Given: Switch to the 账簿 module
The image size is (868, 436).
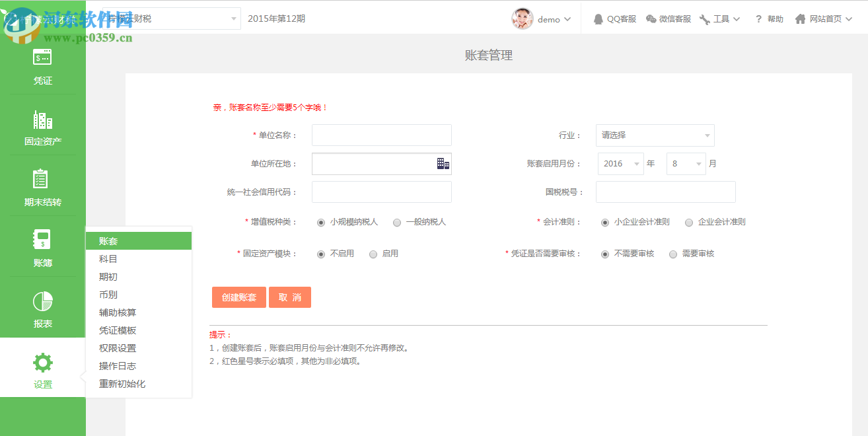Looking at the screenshot, I should pos(42,246).
